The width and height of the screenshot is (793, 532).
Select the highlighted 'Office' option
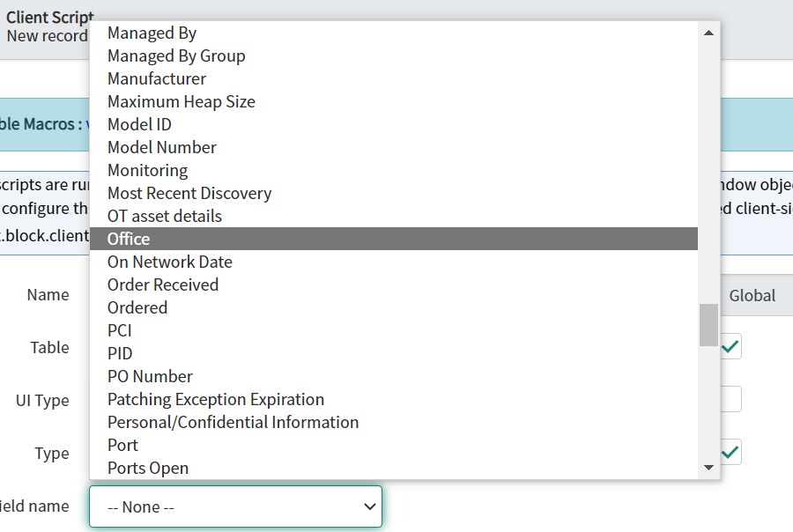[129, 239]
